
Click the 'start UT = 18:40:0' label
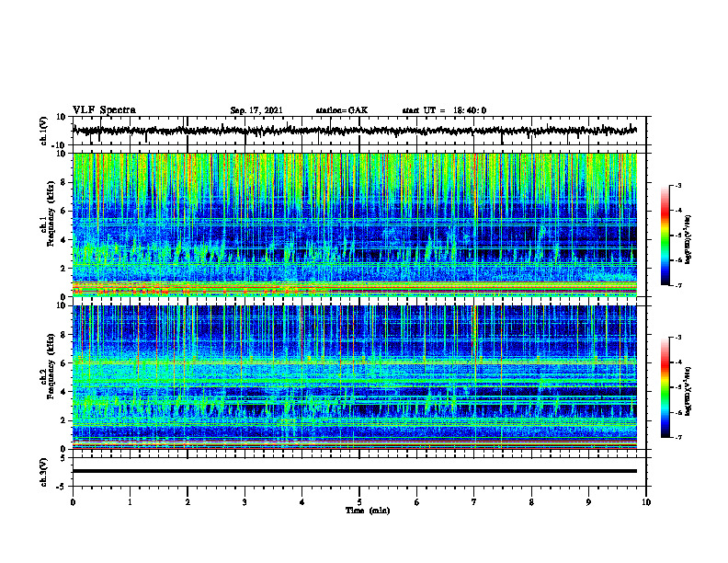(x=444, y=110)
